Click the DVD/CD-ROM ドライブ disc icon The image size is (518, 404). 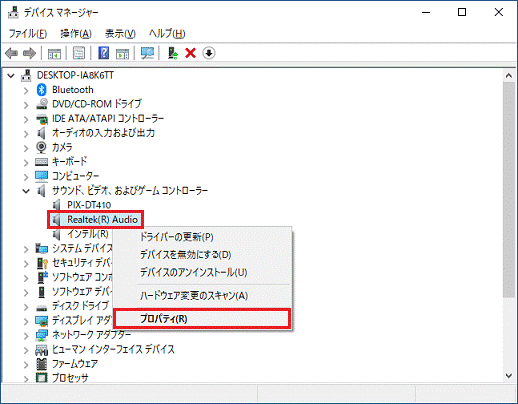point(42,104)
